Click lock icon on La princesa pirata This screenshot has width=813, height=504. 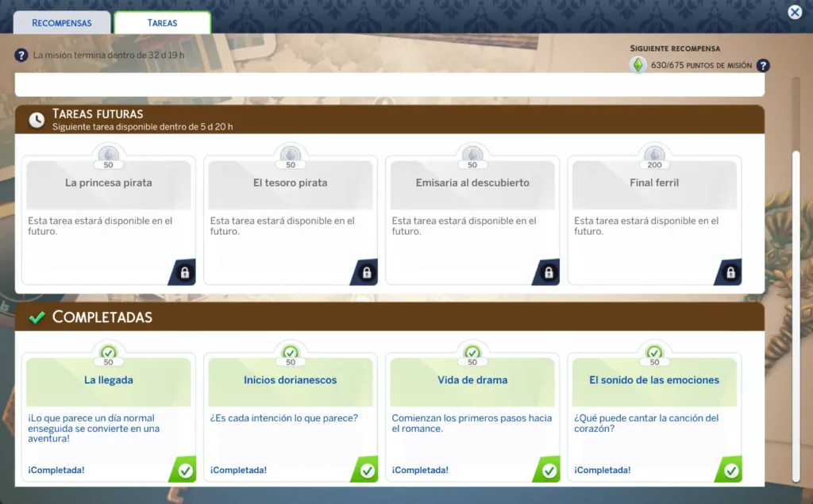pos(184,273)
